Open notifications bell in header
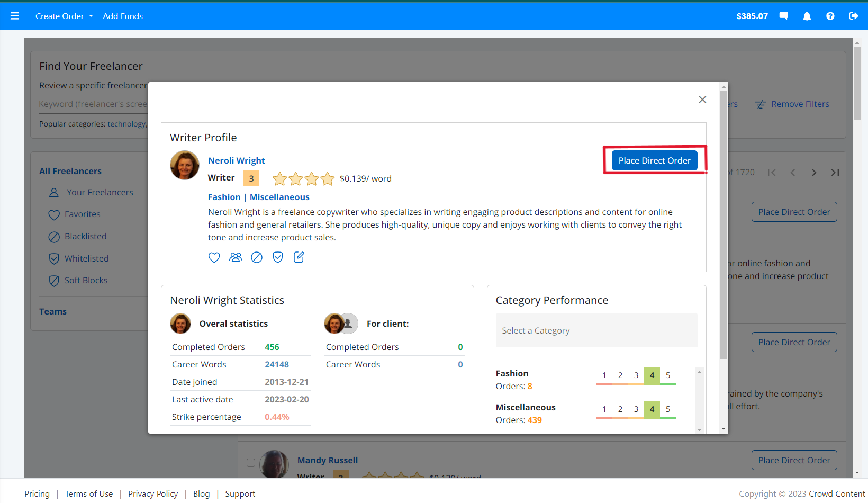This screenshot has height=503, width=868. tap(807, 16)
